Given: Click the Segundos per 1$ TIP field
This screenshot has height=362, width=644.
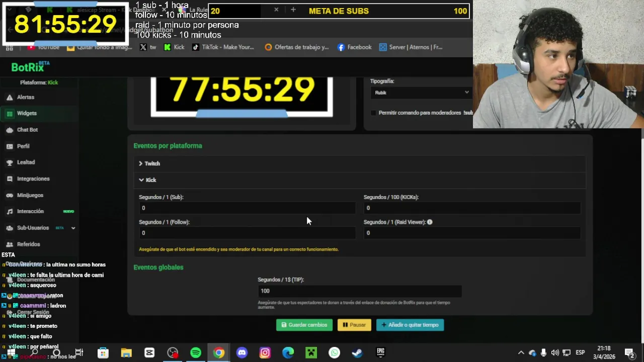Looking at the screenshot, I should tap(360, 291).
